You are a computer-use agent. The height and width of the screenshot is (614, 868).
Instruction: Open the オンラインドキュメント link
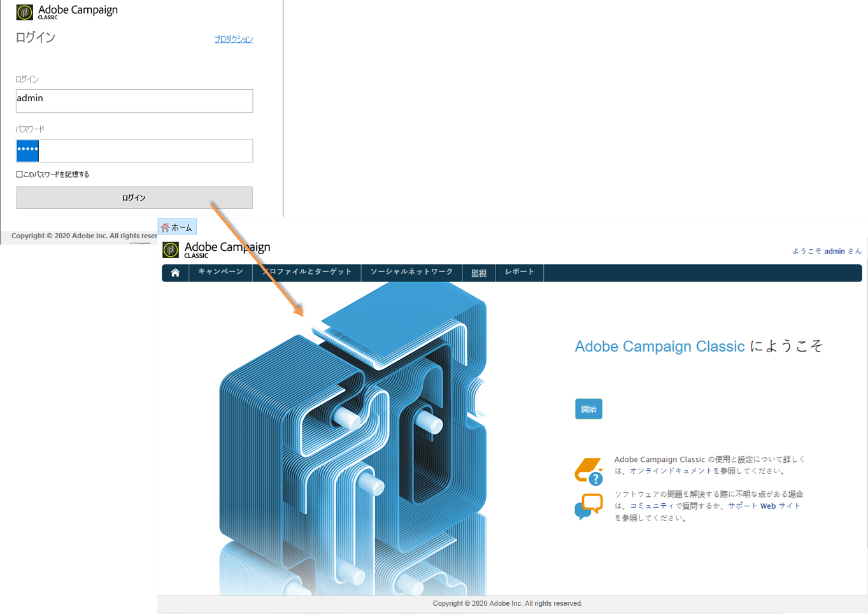[671, 471]
